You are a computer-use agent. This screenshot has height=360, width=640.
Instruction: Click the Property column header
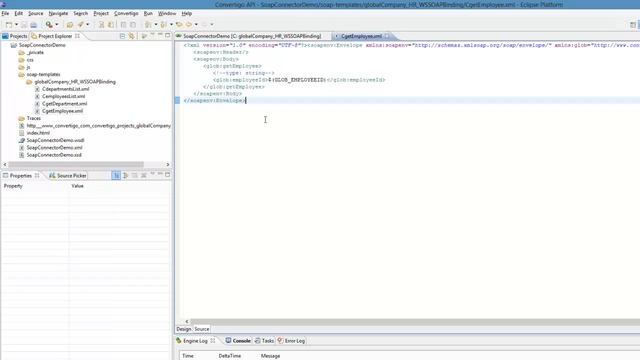click(13, 186)
